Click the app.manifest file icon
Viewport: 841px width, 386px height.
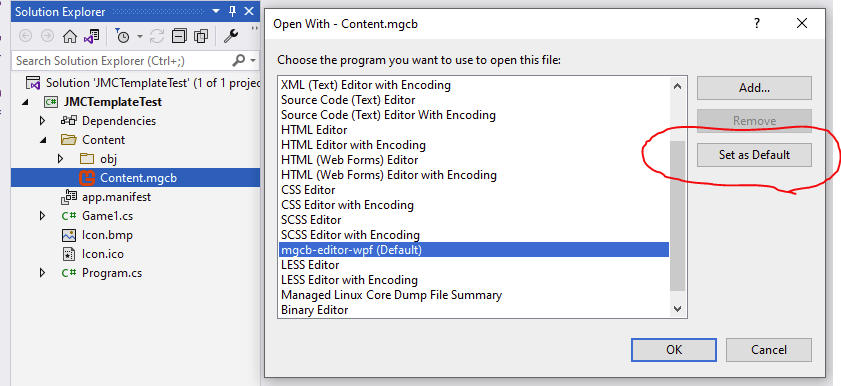(x=69, y=197)
